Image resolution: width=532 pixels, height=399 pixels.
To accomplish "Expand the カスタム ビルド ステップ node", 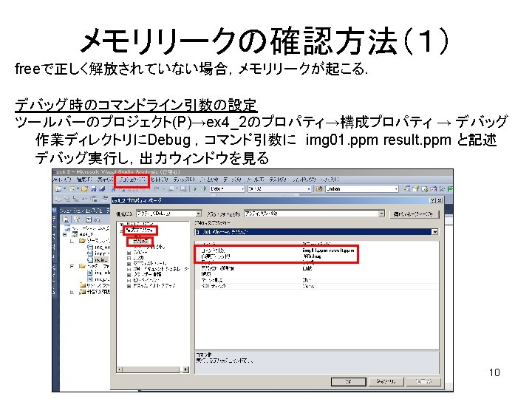I will pyautogui.click(x=129, y=287).
